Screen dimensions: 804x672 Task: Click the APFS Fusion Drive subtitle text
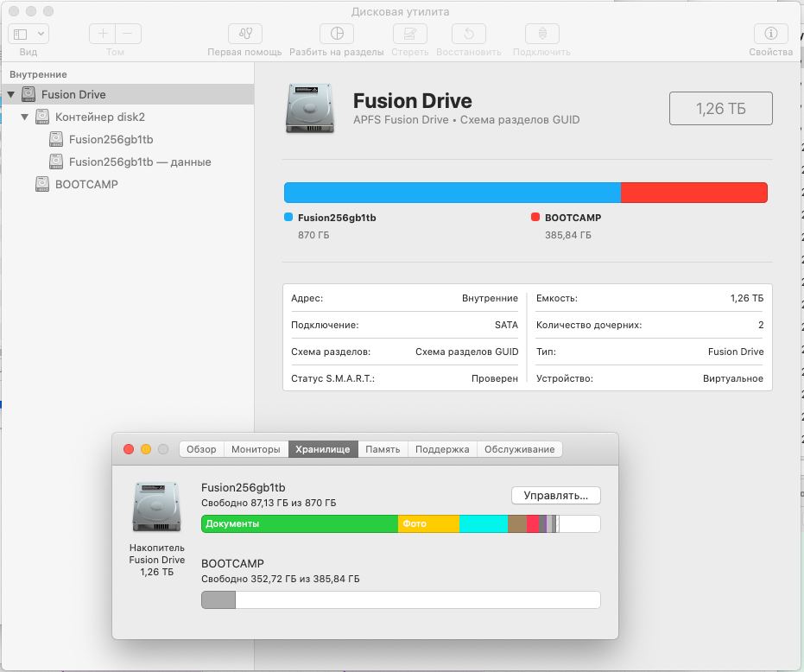click(x=466, y=119)
